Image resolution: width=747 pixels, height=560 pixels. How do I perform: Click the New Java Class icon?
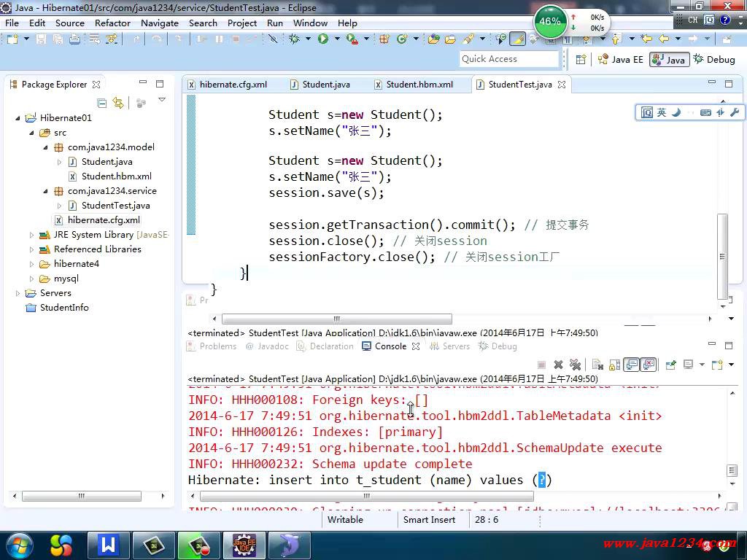pyautogui.click(x=402, y=39)
